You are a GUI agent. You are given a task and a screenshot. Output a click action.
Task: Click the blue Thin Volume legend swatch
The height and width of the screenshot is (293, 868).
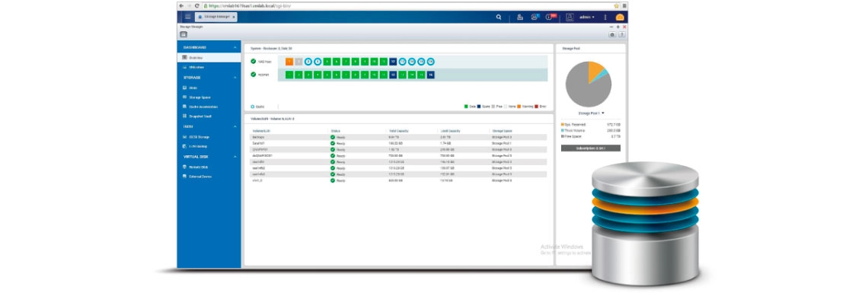[563, 130]
